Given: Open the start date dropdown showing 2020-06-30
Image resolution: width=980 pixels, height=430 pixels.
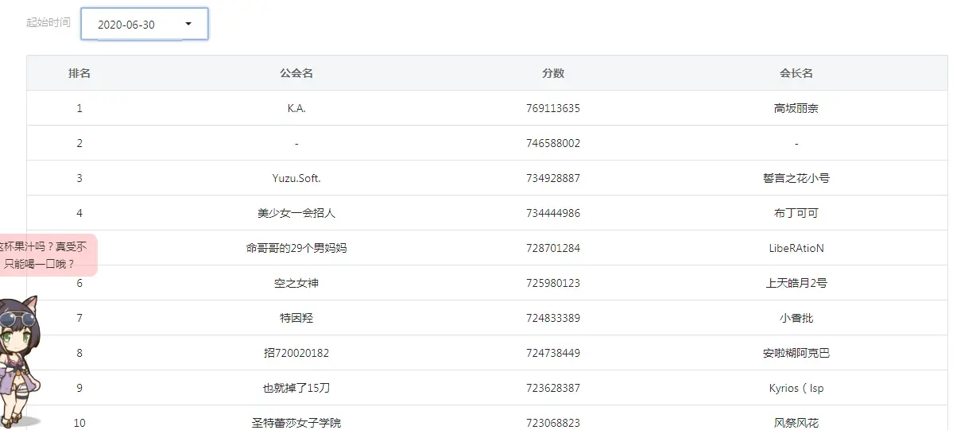Looking at the screenshot, I should (x=145, y=24).
